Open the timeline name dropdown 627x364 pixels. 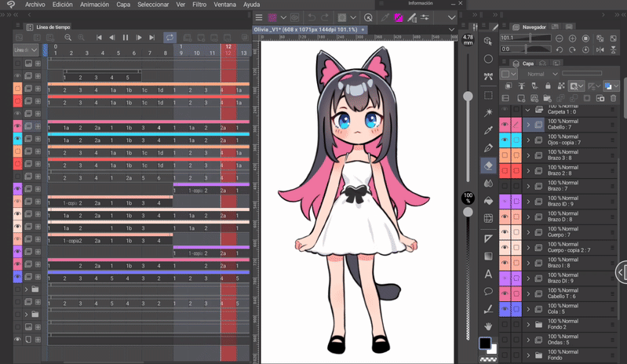pos(26,50)
